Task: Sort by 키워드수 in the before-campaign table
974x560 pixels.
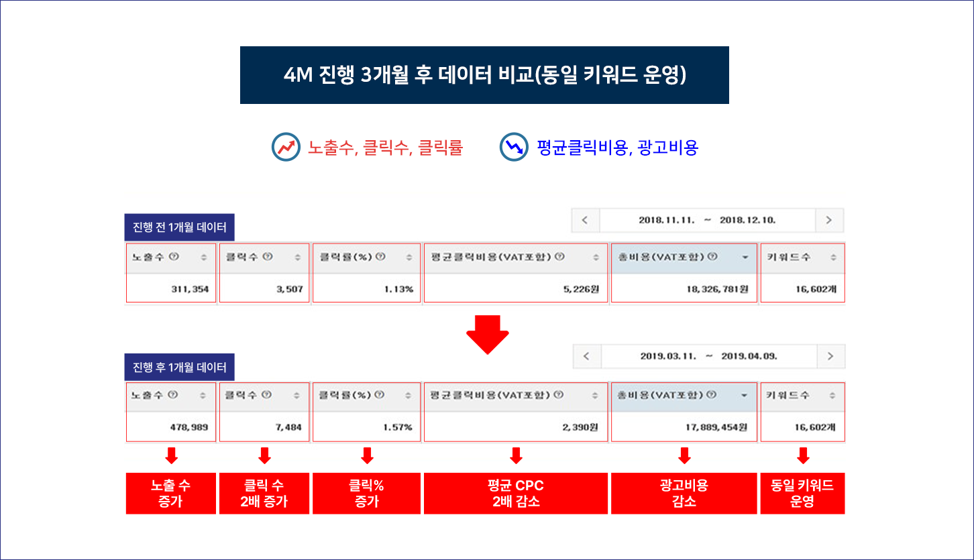Action: point(833,258)
